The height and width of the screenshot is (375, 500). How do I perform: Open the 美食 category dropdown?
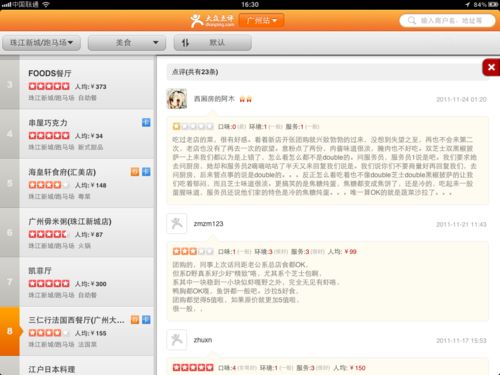[127, 43]
